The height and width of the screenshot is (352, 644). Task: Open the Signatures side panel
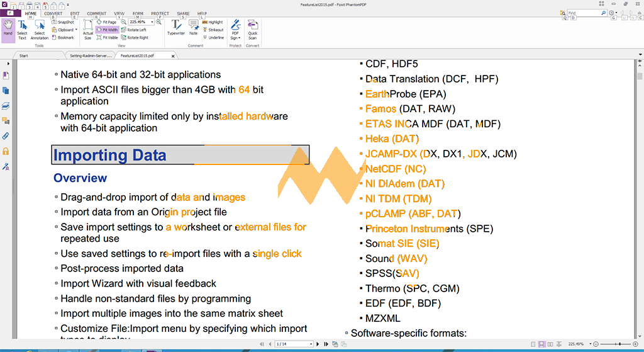click(6, 166)
